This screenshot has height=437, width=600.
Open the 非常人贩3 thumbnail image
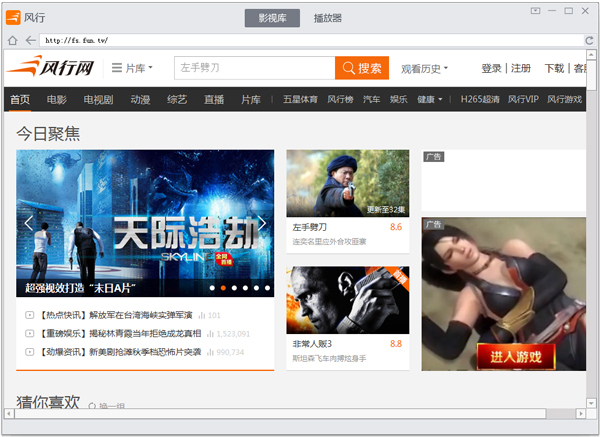[x=347, y=300]
